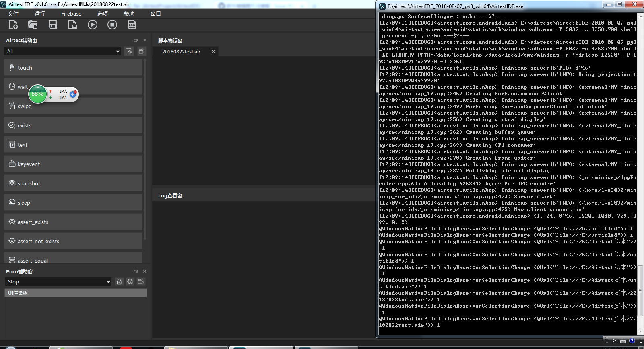Close the Airtest assistant panel

pos(144,40)
